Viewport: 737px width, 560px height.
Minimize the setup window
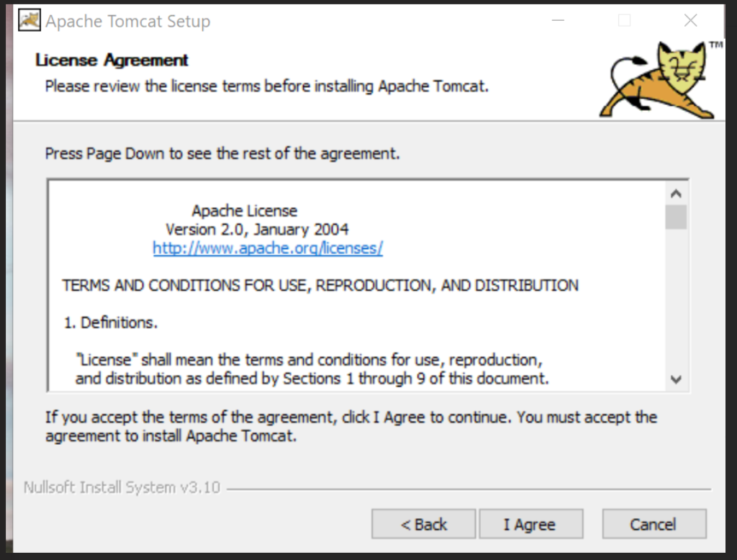point(557,21)
